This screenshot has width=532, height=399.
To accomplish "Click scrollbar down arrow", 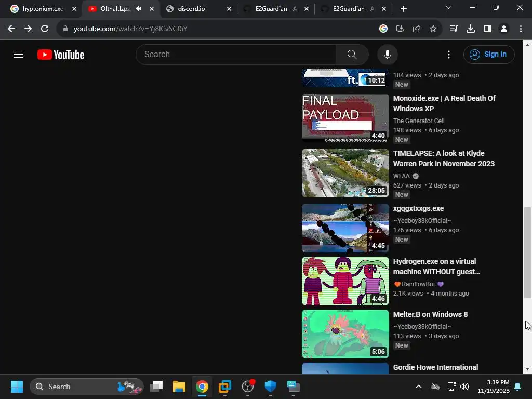I will pyautogui.click(x=527, y=369).
